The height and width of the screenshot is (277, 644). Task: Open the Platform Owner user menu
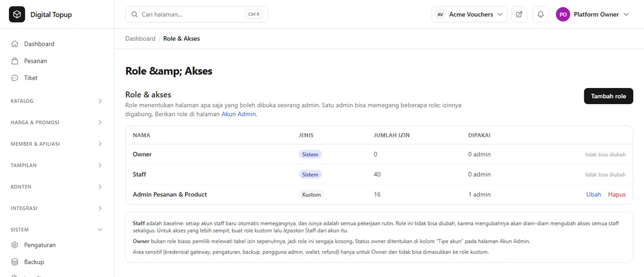[x=592, y=14]
